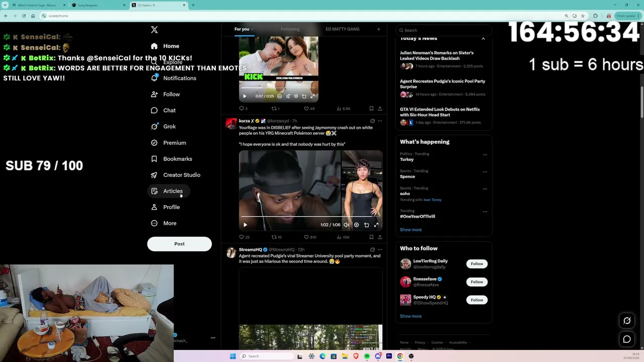Image resolution: width=644 pixels, height=362 pixels.
Task: Follow finessefave
Action: pos(477,282)
